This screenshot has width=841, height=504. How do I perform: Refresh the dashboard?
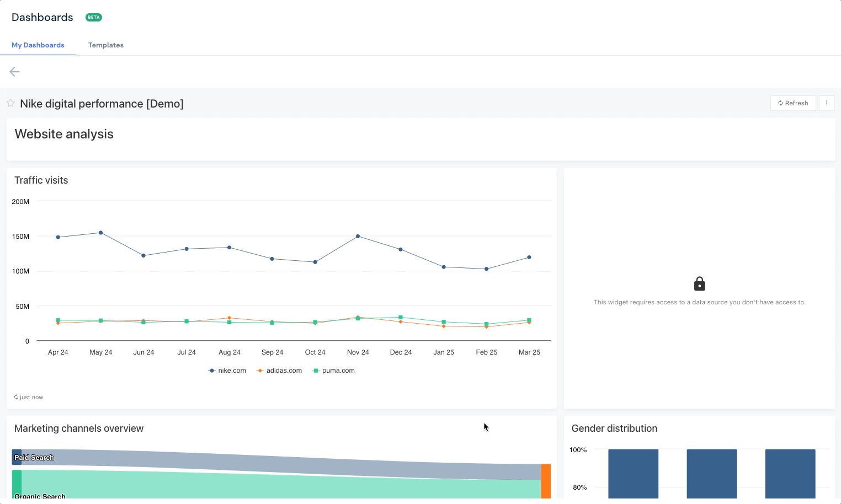click(x=793, y=103)
